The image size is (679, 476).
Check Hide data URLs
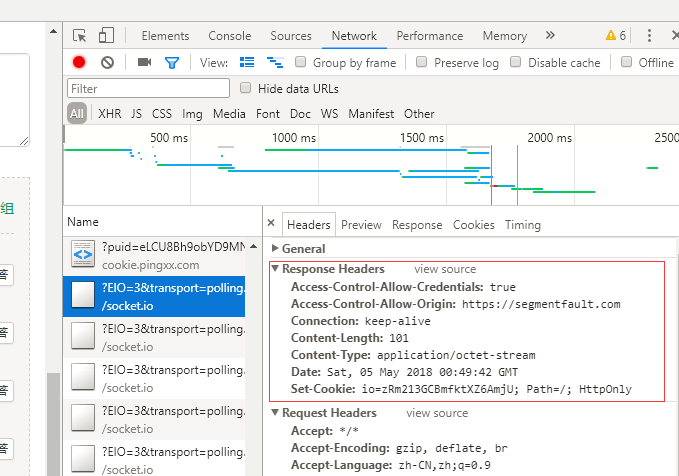tap(246, 88)
